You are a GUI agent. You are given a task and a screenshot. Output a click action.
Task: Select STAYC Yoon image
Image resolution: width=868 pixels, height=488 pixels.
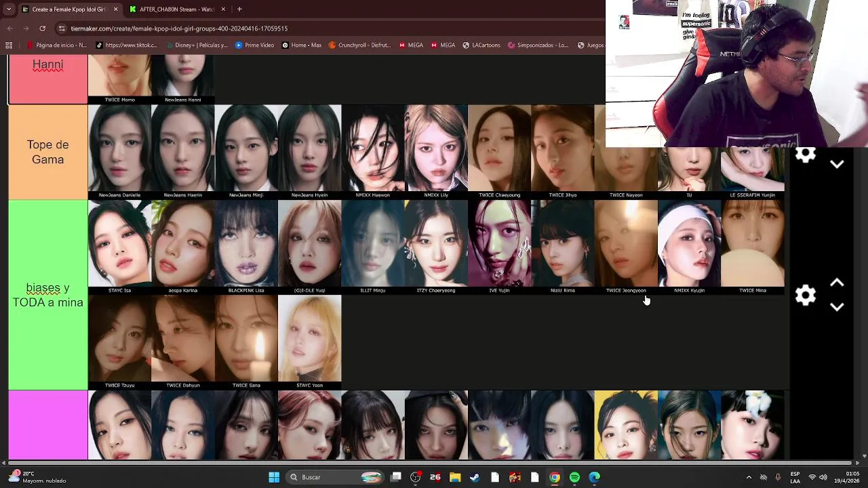tap(309, 342)
